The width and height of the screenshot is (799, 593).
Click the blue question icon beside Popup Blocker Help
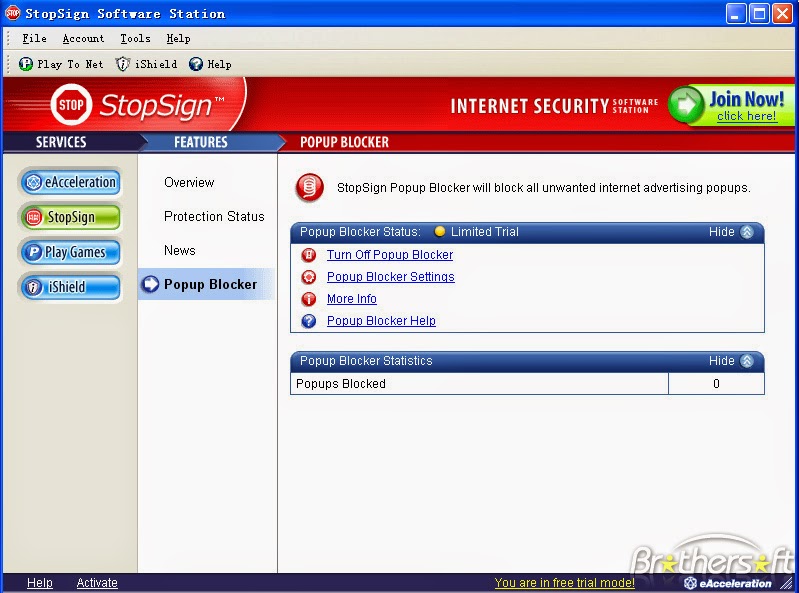309,321
